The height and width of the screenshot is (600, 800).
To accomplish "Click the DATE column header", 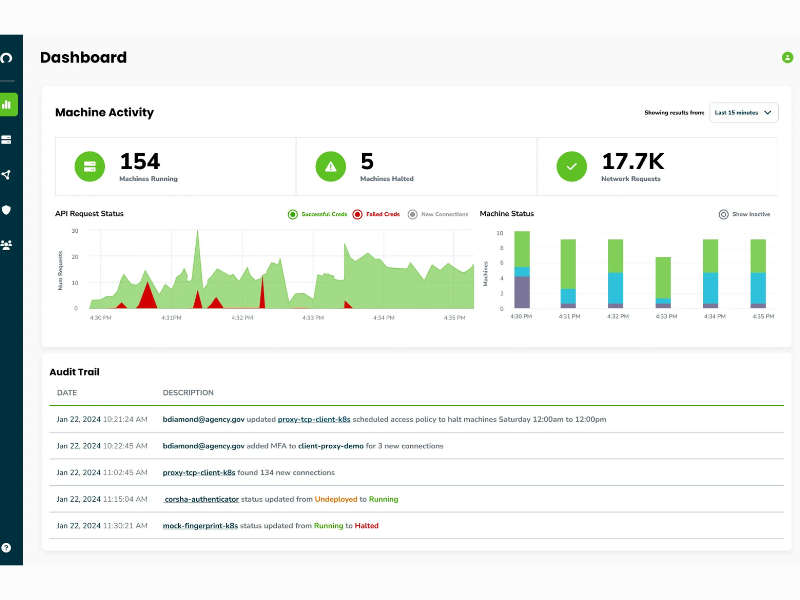I will click(x=67, y=392).
